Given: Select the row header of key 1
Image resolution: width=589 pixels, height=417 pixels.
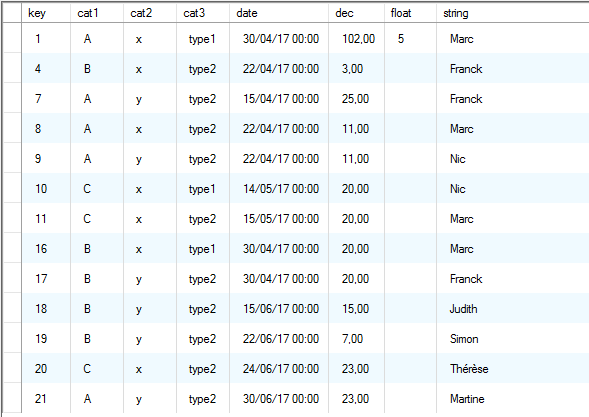Looking at the screenshot, I should coord(12,38).
